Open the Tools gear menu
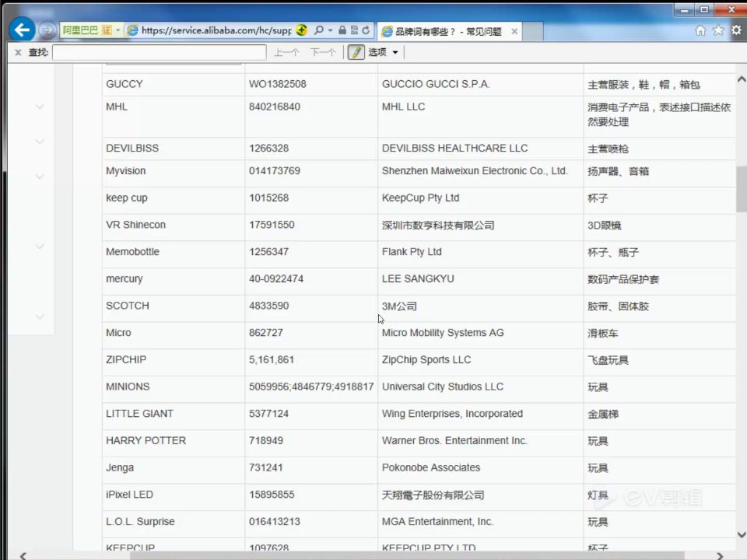The height and width of the screenshot is (560, 747). click(736, 30)
